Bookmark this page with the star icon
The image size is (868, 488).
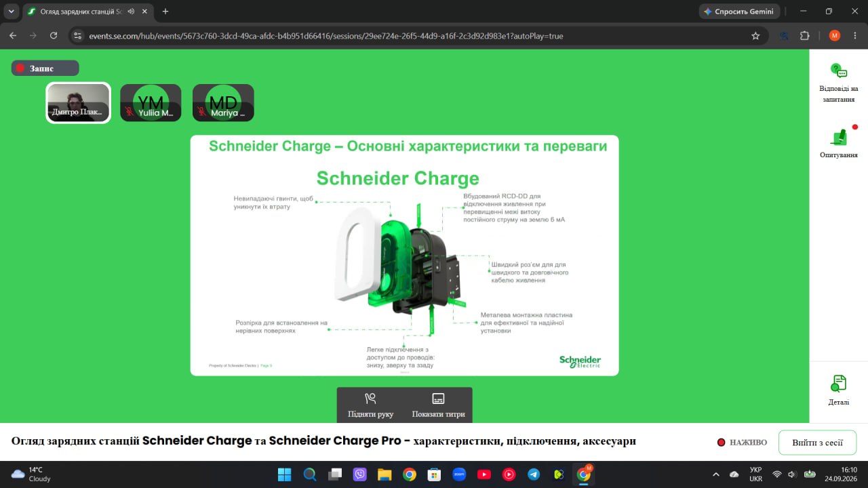755,36
